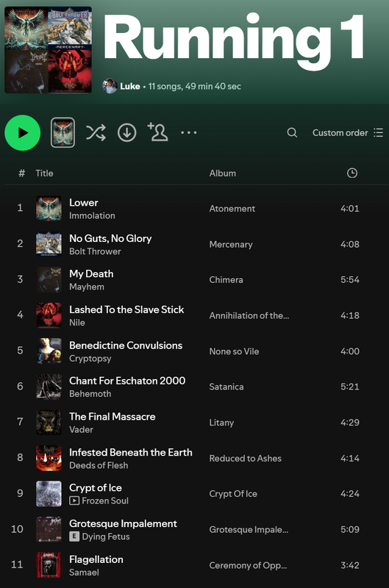Click Luke's profile avatar
The width and height of the screenshot is (389, 588).
pyautogui.click(x=110, y=86)
